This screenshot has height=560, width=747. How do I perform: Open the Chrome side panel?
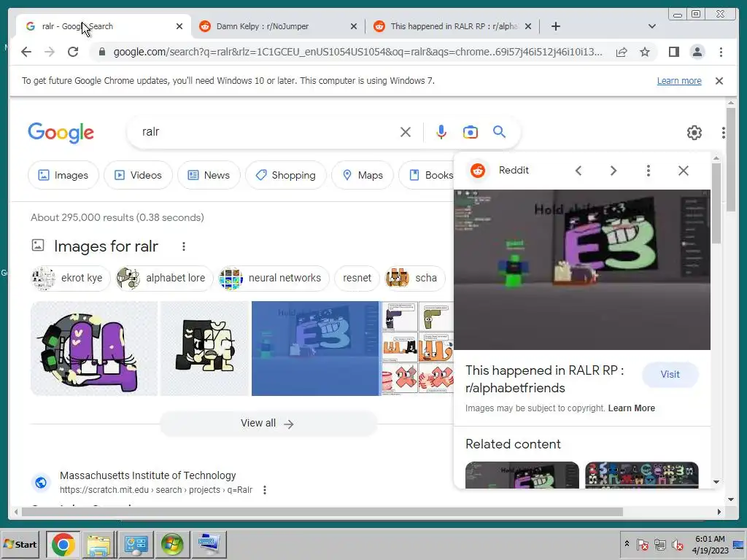click(x=673, y=52)
